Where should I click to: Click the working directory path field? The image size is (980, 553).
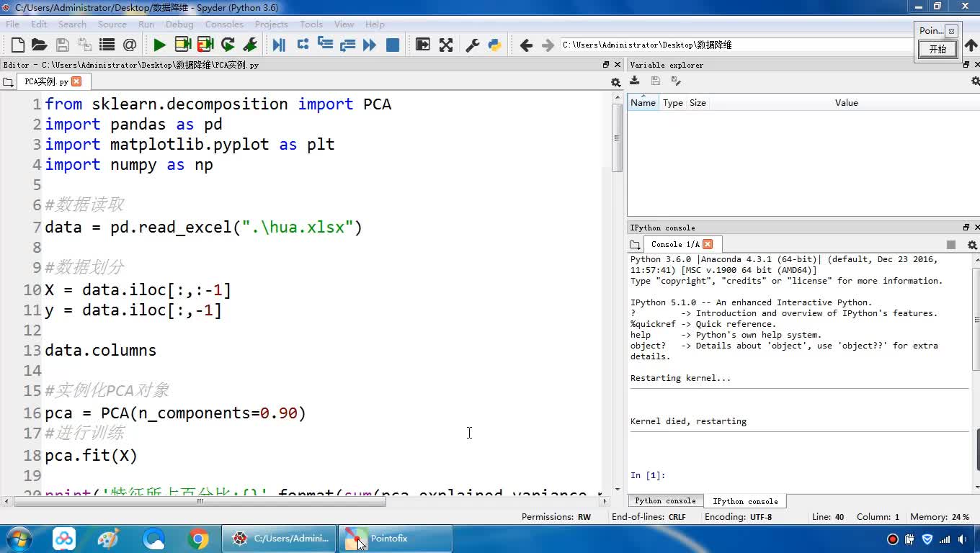pyautogui.click(x=735, y=45)
